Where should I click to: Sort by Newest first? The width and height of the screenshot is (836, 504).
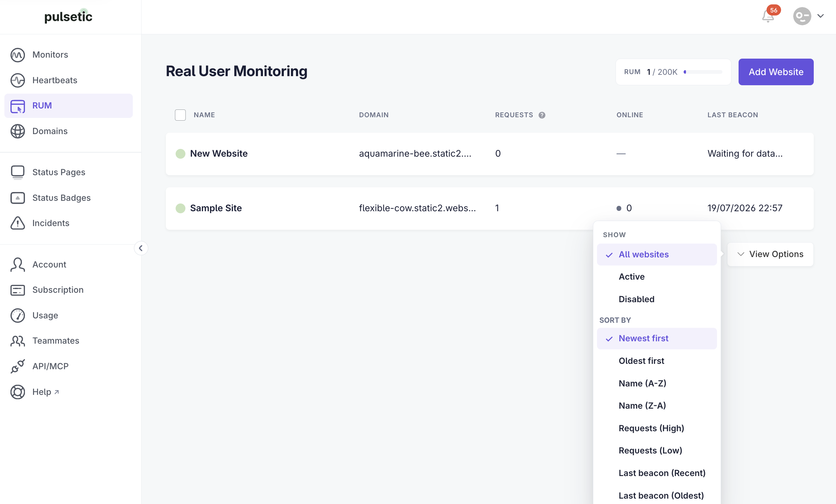tap(657, 339)
